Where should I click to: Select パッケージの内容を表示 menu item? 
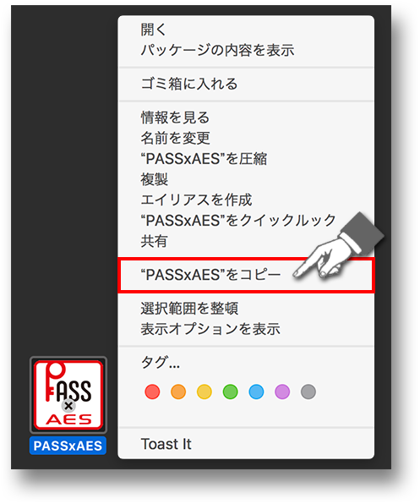click(246, 50)
